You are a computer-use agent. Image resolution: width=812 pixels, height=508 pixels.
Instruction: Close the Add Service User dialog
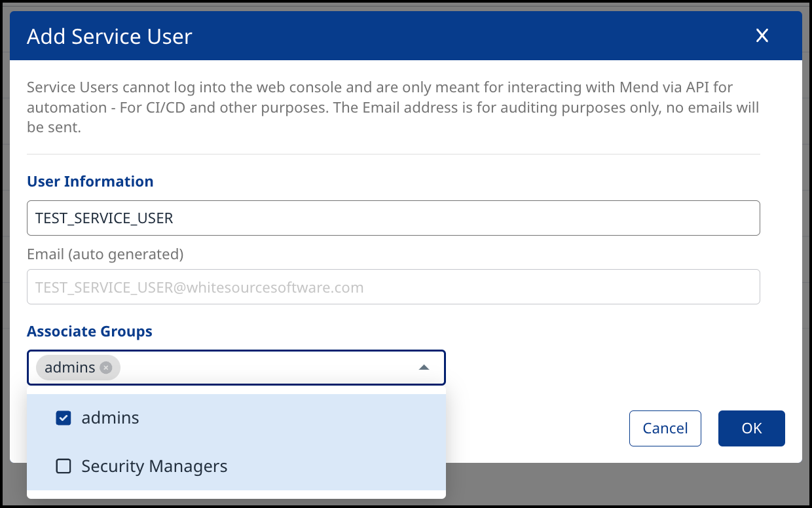[762, 36]
